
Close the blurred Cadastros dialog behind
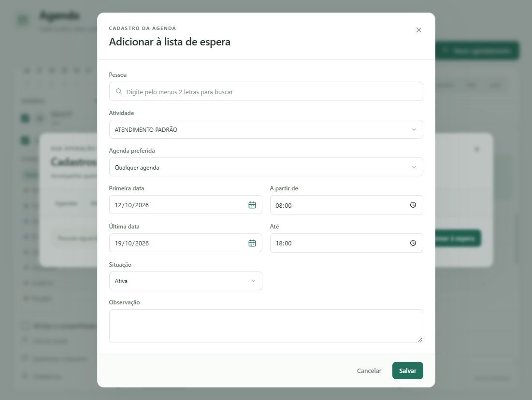[x=477, y=149]
